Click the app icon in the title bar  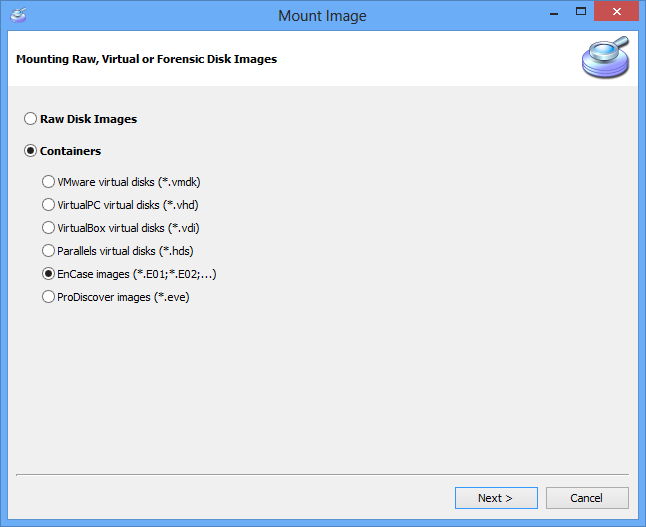[x=18, y=15]
